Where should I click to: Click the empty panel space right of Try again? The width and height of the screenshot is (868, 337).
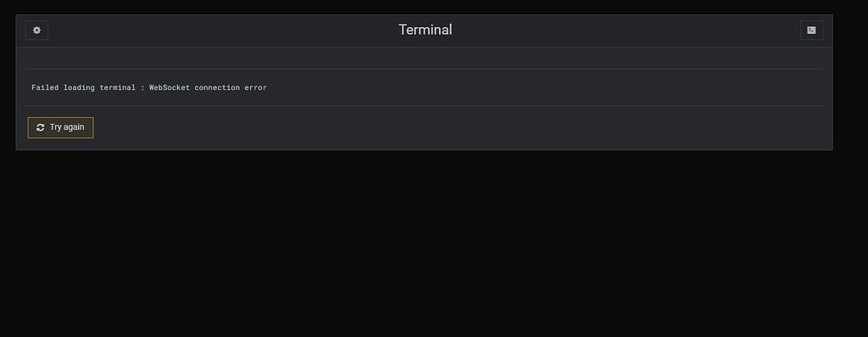coord(459,127)
